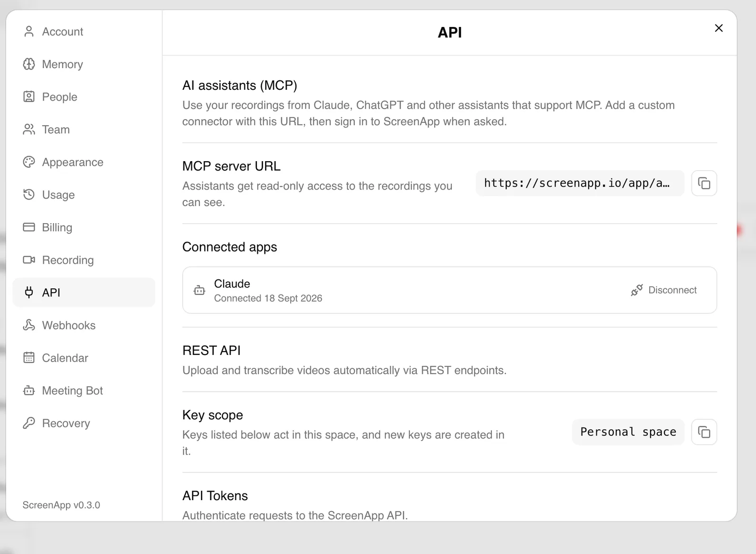
Task: Click the Personal space scope value
Action: pyautogui.click(x=628, y=432)
